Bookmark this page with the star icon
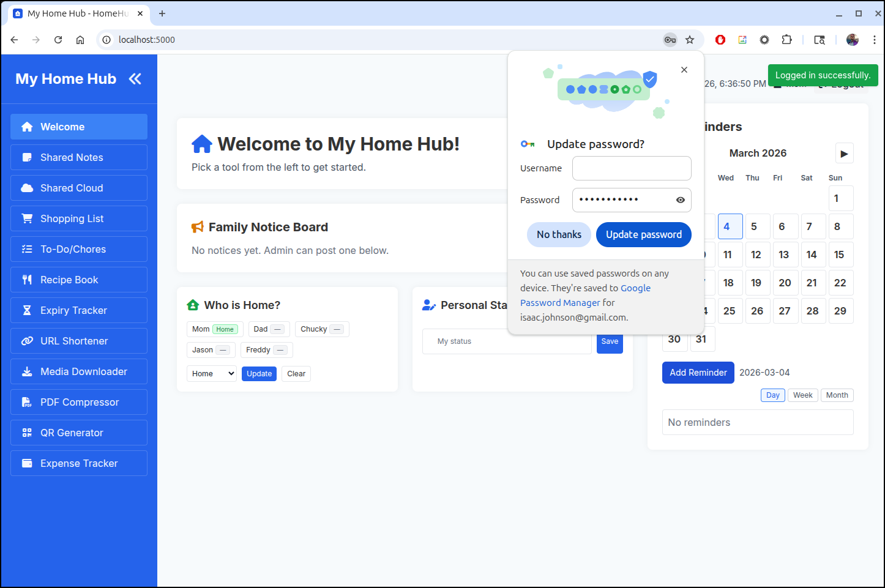Screen dimensions: 885x588 pyautogui.click(x=690, y=40)
